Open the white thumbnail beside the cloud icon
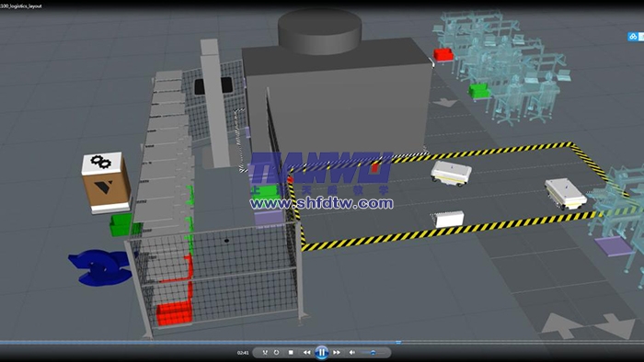The image size is (644, 362). pos(641,37)
